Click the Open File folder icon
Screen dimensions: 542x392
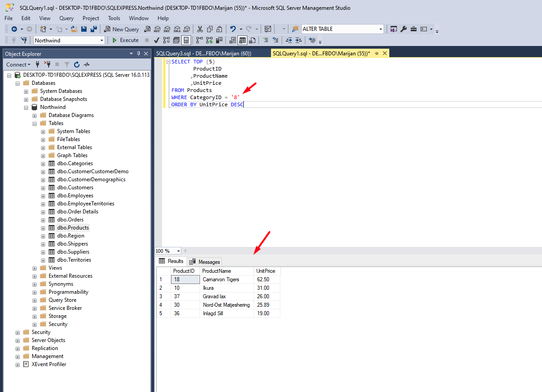[x=74, y=29]
